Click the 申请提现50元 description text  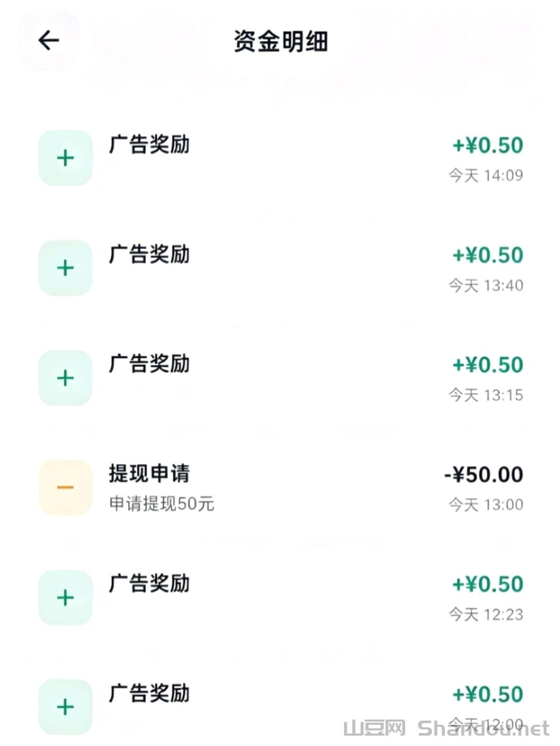point(161,504)
